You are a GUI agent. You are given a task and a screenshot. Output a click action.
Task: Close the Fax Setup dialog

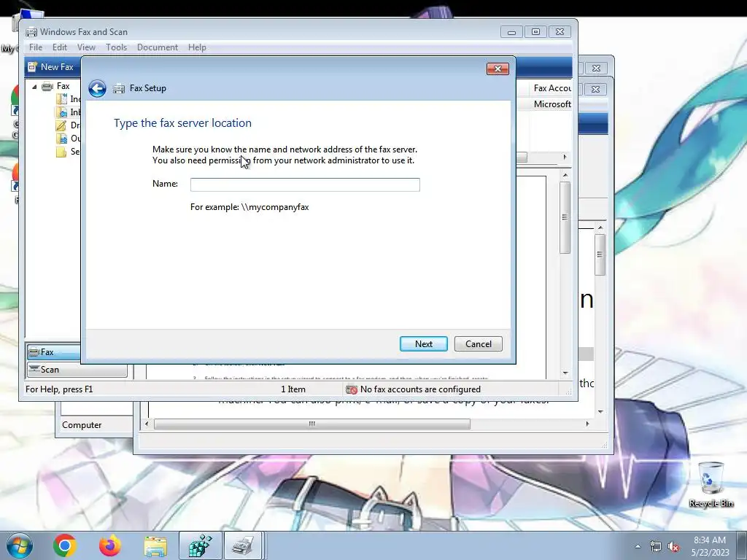tap(498, 69)
